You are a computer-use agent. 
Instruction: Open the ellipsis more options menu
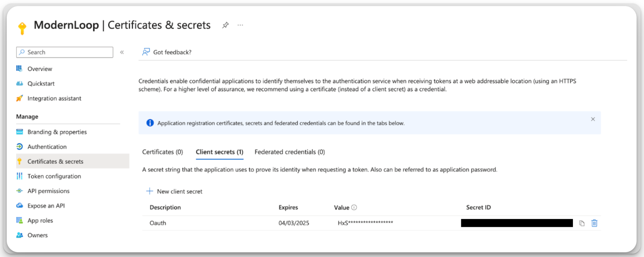[240, 25]
